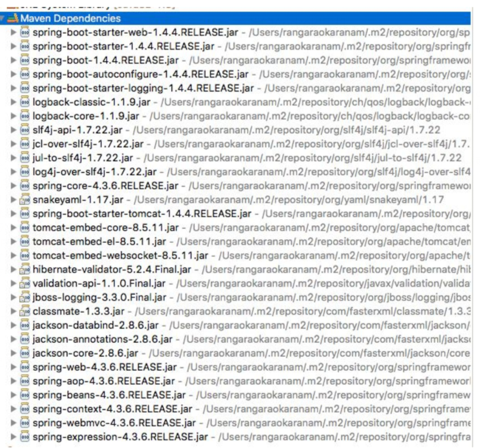Click jar icon beside validation-api-1.1.0.Final.jar
Viewport: 480px width, 448px height.
point(24,283)
